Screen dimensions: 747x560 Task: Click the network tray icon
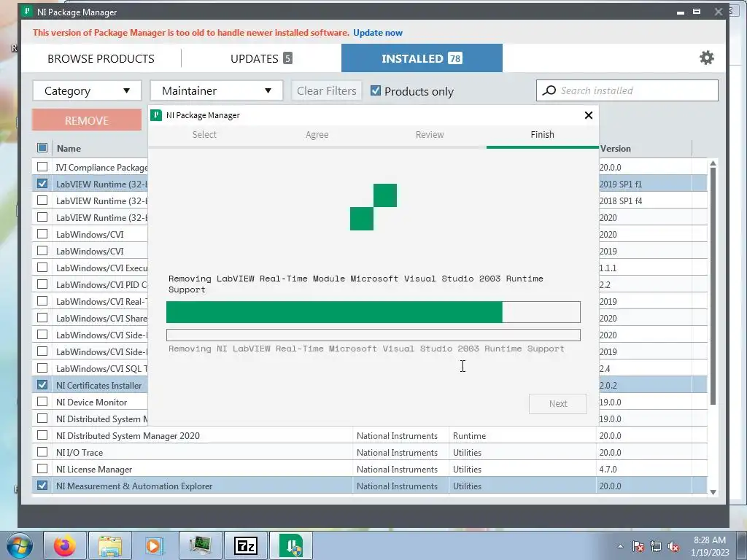click(656, 546)
